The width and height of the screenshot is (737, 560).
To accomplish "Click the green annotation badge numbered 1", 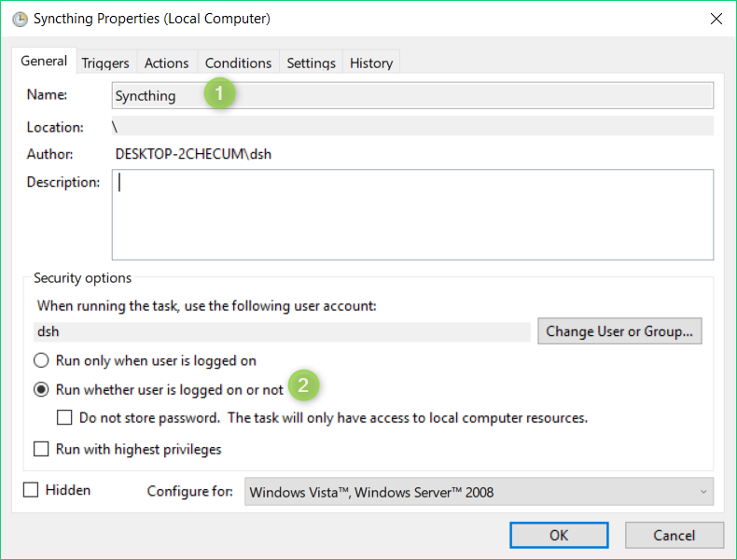I will pos(219,93).
